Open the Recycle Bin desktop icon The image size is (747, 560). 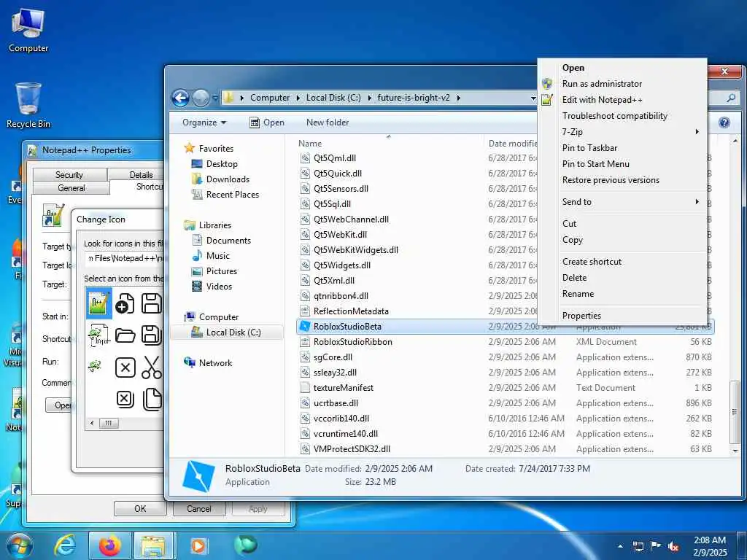pos(28,105)
